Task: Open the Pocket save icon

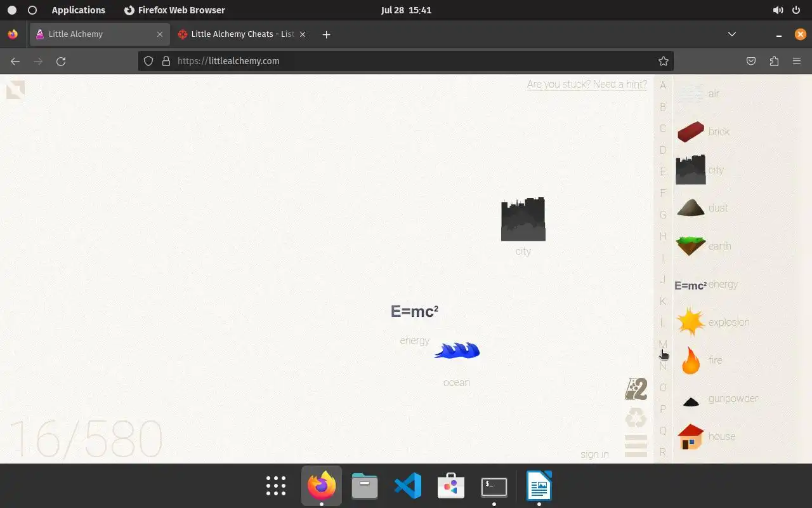Action: pos(751,61)
